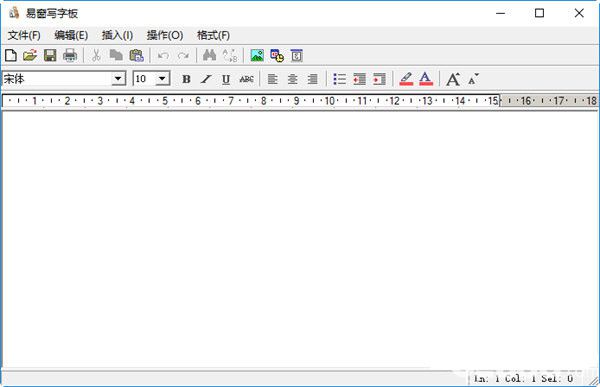Click inside the blank document editing area
600x387 pixels.
tap(300, 239)
